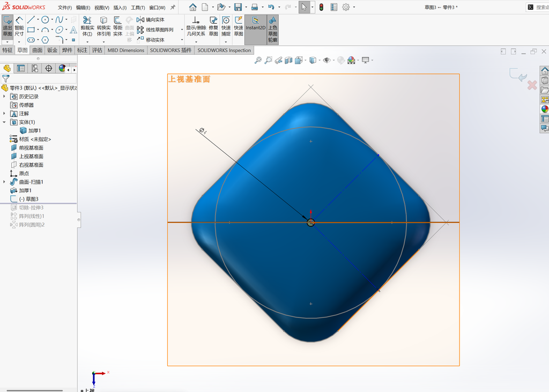Click the Undo icon
This screenshot has width=549, height=392.
(271, 7)
